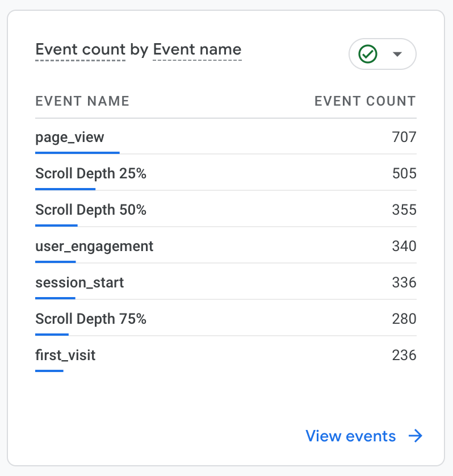
Task: Click the 707 page_view count value
Action: [404, 137]
